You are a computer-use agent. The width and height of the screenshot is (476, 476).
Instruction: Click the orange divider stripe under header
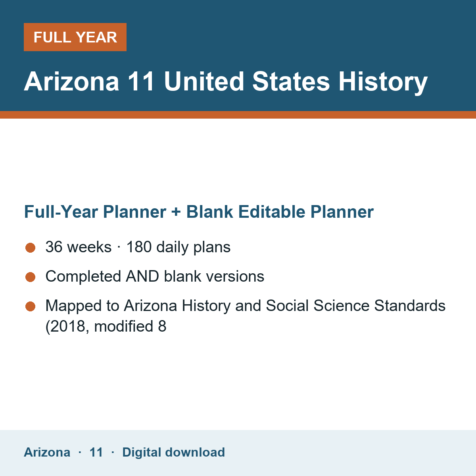click(x=238, y=115)
